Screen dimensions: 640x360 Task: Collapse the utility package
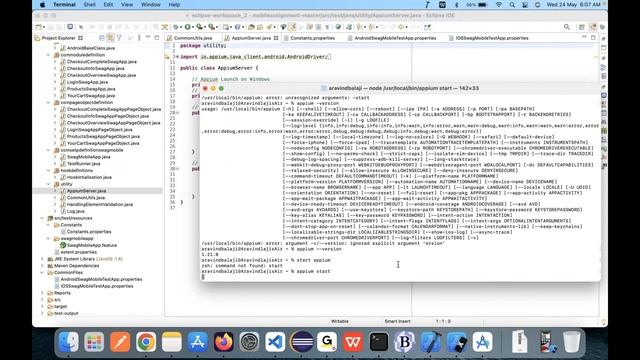click(49, 184)
